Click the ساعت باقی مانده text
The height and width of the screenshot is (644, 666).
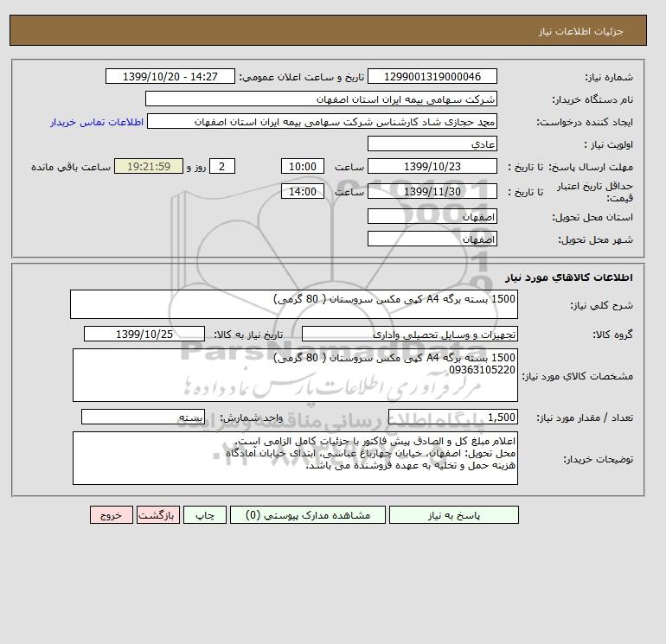71,167
